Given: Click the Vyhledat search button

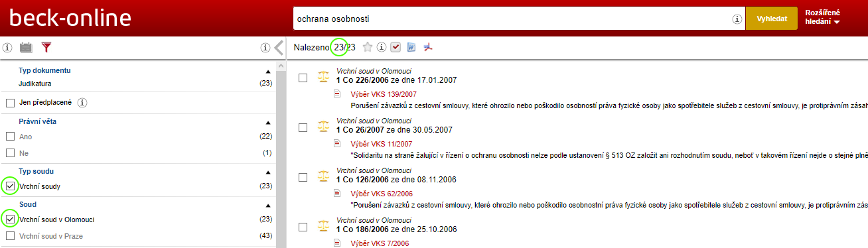Looking at the screenshot, I should pyautogui.click(x=771, y=19).
